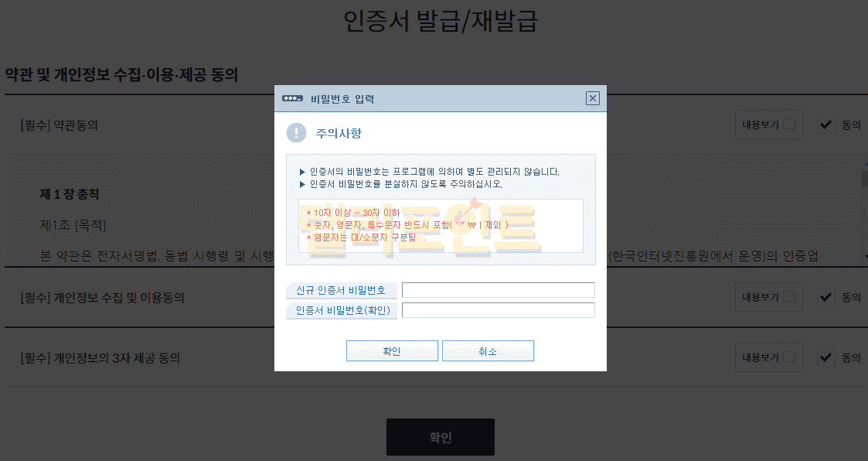Click the terms scrollbar down arrow
Screen dimensions: 868x461
(864, 256)
